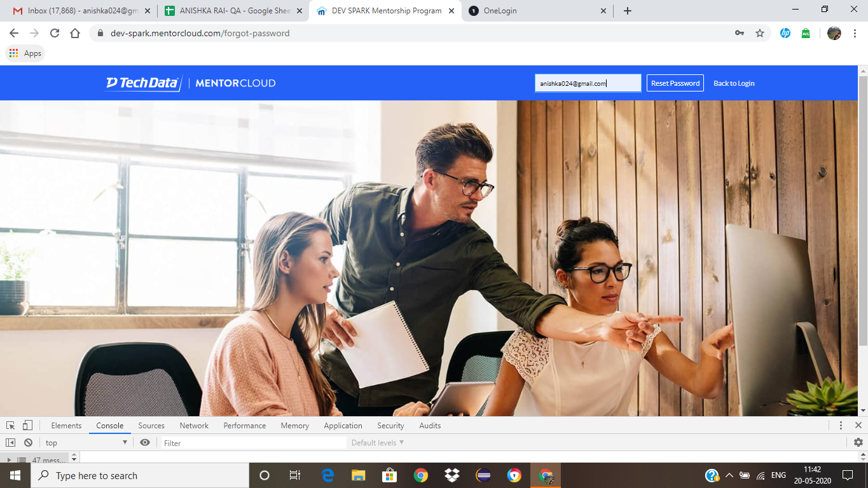Open the JavaScript context 'top' dropdown

click(86, 443)
